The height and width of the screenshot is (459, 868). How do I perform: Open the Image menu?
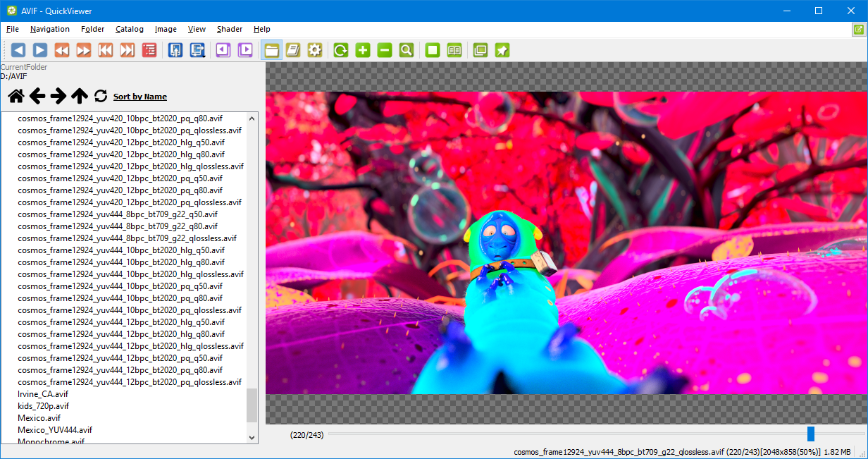pos(166,29)
